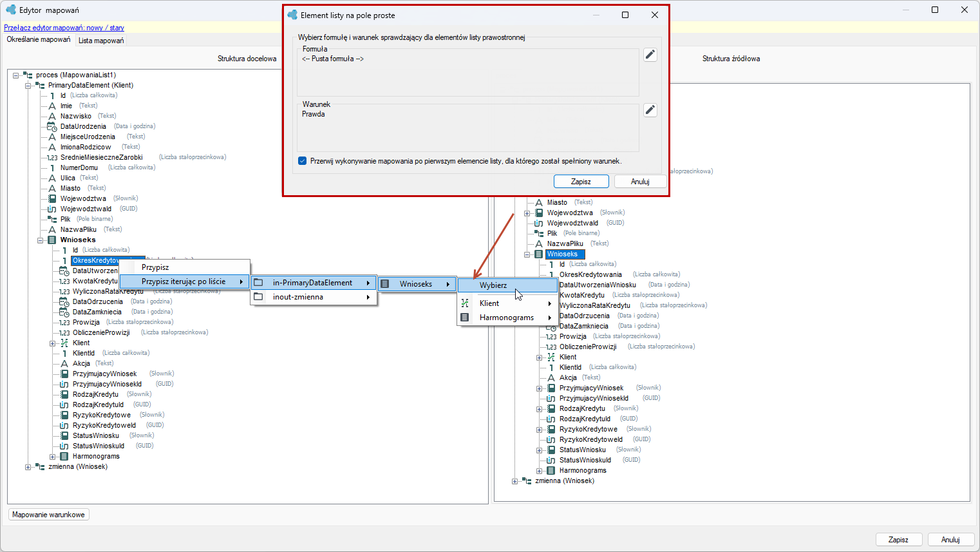Click the binary field icon beside Plik in target structure
Viewport: 980px width, 552px height.
coord(52,219)
